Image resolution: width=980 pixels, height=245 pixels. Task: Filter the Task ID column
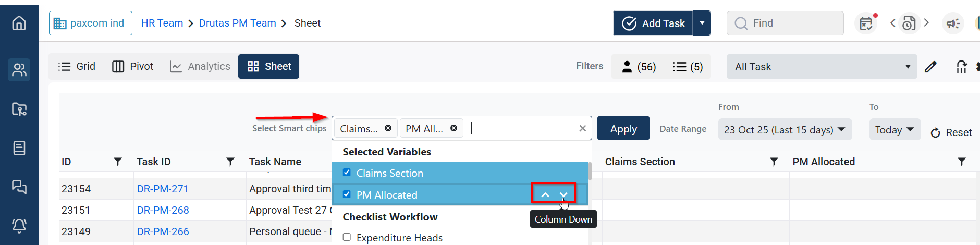pyautogui.click(x=230, y=162)
